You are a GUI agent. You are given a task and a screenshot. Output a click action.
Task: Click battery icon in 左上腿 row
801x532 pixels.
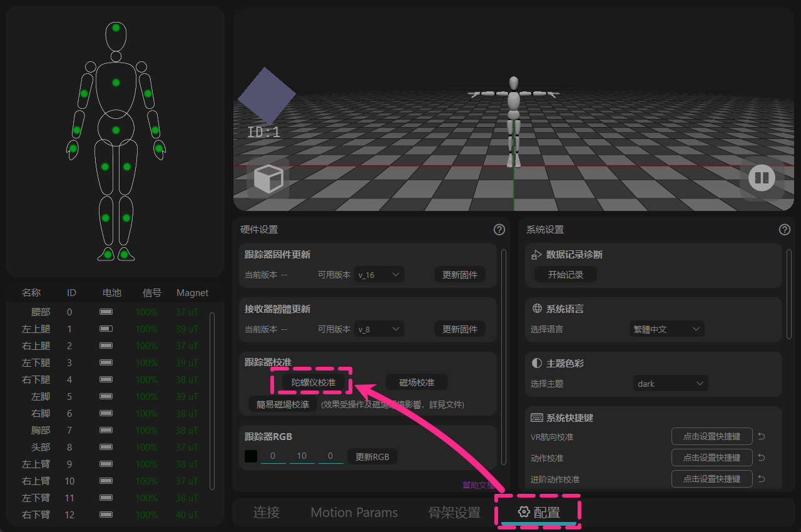[x=106, y=329]
